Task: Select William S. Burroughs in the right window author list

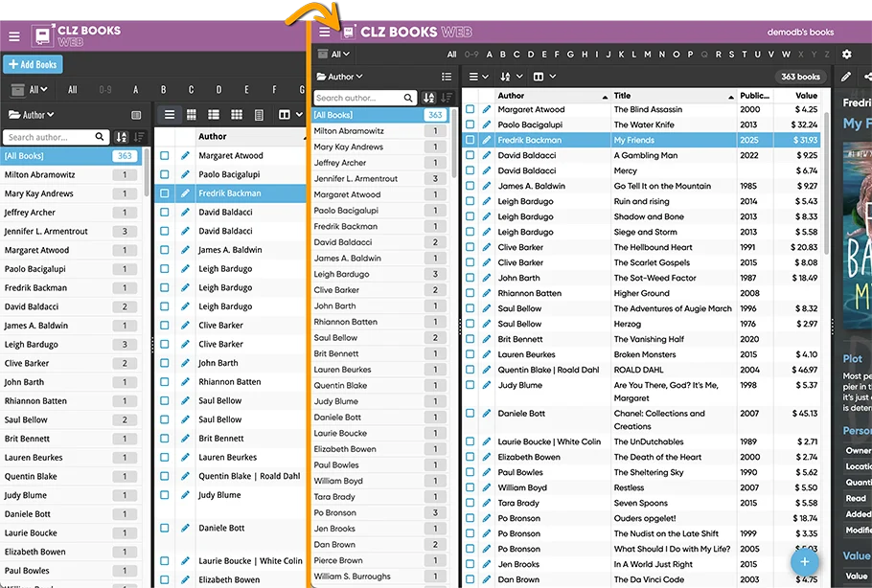Action: [x=380, y=577]
